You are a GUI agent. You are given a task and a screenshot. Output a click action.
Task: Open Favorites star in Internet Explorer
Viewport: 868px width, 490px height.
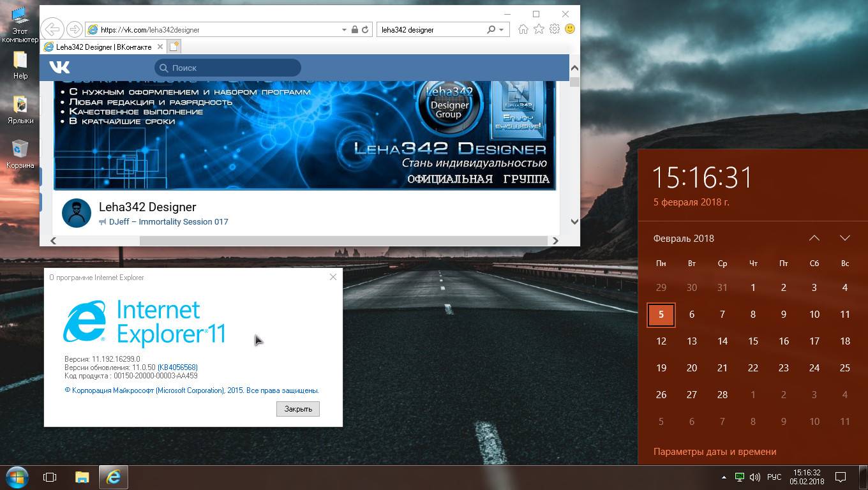(539, 29)
